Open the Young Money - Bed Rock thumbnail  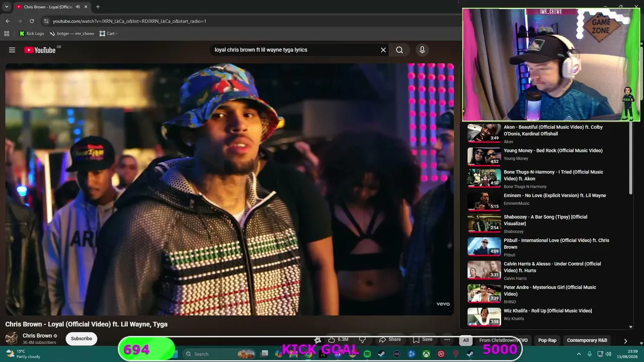click(484, 156)
